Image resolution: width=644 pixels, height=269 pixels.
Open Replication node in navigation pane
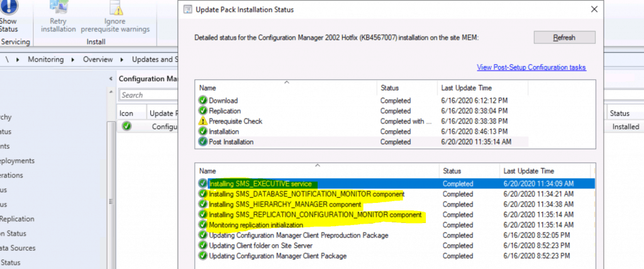click(x=17, y=219)
